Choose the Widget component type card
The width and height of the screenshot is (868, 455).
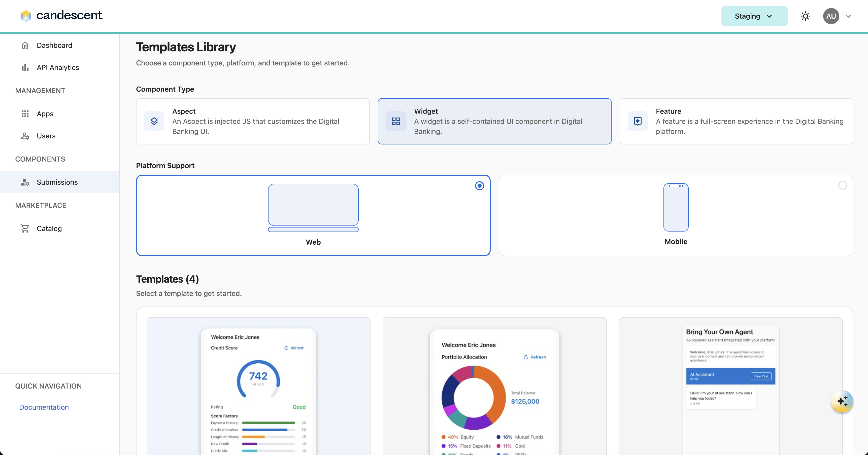click(494, 121)
